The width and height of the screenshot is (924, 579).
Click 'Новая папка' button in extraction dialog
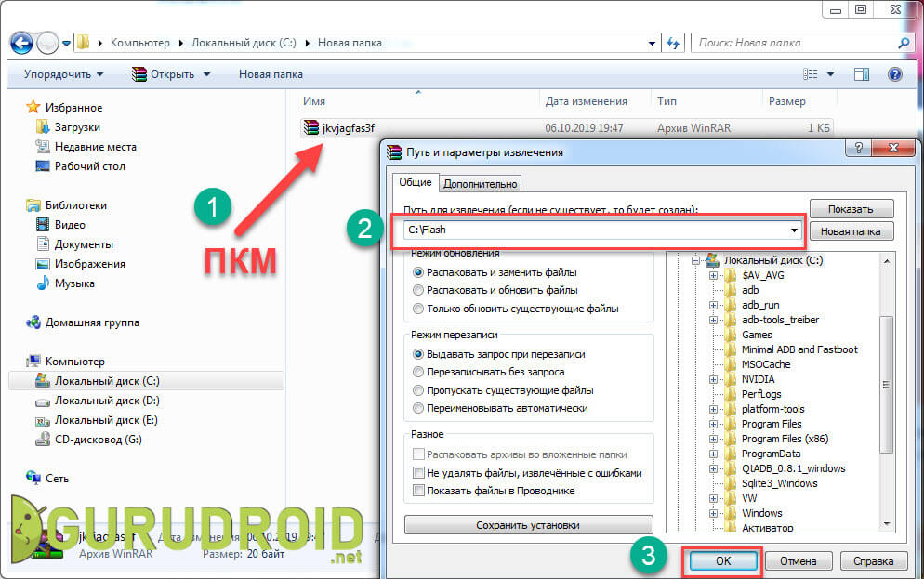click(x=851, y=231)
